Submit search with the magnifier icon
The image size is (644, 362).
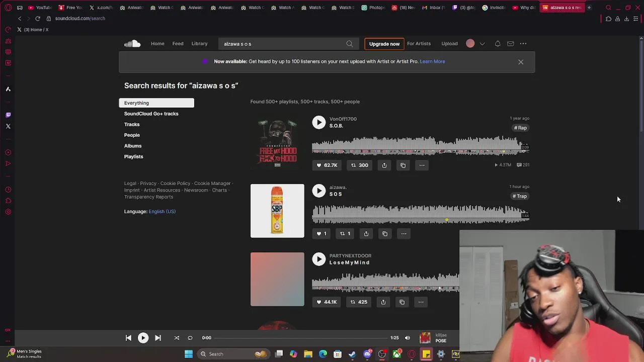(x=350, y=44)
